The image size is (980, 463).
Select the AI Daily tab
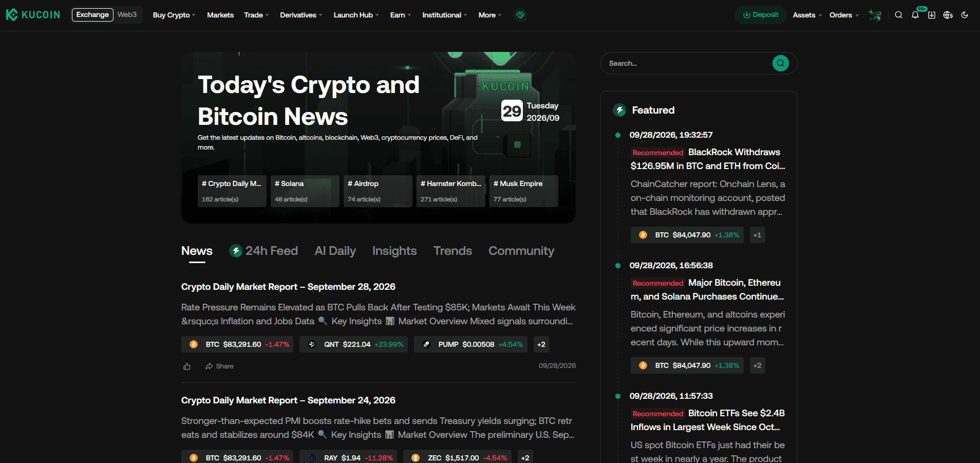(x=335, y=251)
